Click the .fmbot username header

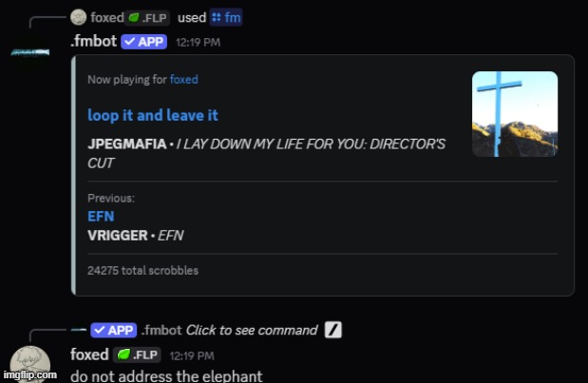(x=94, y=41)
